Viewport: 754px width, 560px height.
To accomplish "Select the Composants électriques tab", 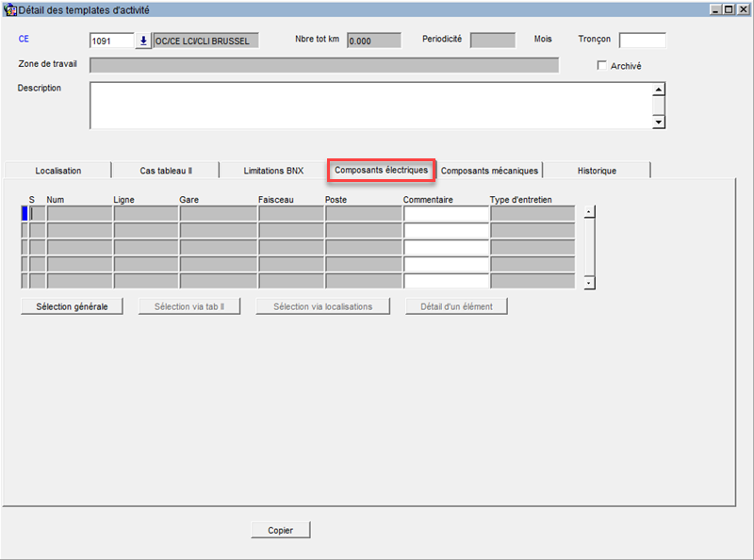I will click(x=382, y=170).
